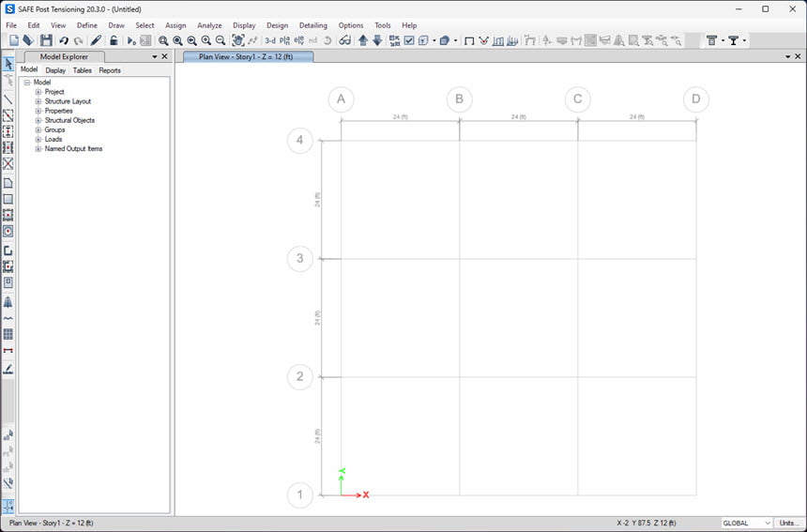Screen dimensions: 807x532
Task: Switch to the Tables tab in Model Explorer
Action: coord(82,70)
